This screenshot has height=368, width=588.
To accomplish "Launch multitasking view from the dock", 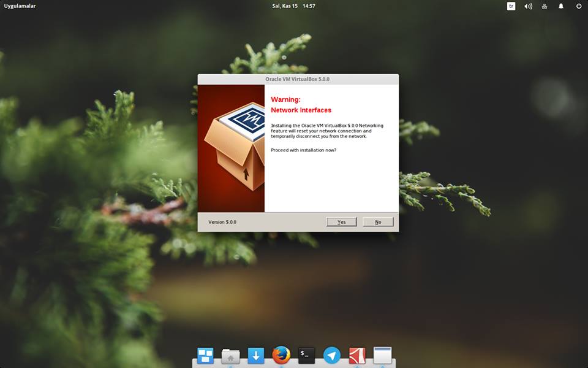I will pyautogui.click(x=205, y=355).
